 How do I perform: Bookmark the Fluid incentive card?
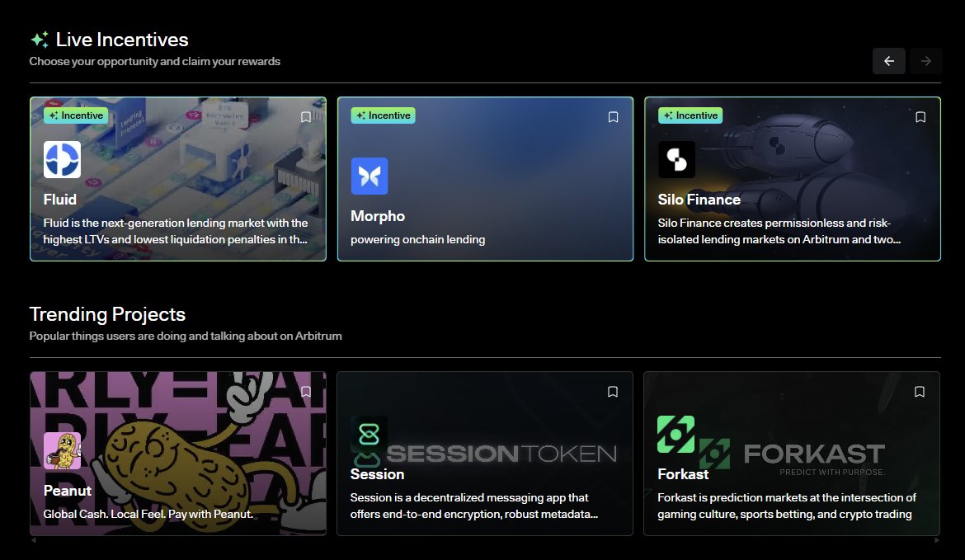306,117
